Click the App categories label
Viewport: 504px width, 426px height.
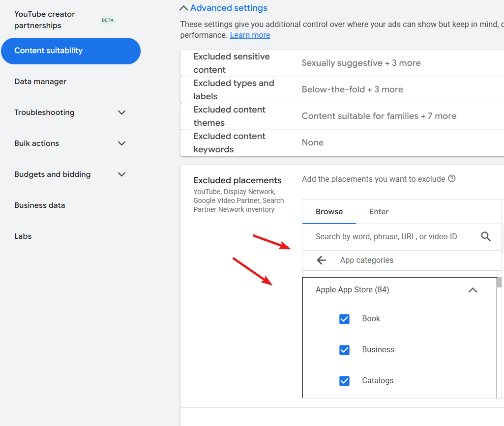tap(367, 260)
